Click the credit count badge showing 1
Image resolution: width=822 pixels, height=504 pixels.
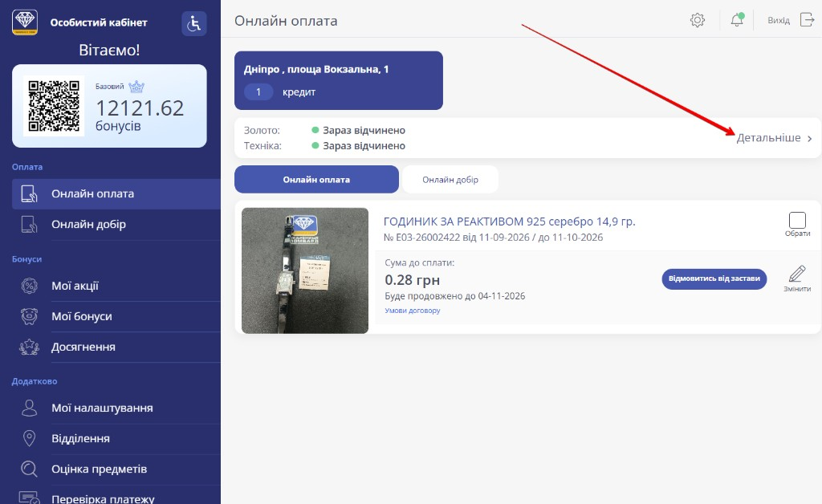258,92
